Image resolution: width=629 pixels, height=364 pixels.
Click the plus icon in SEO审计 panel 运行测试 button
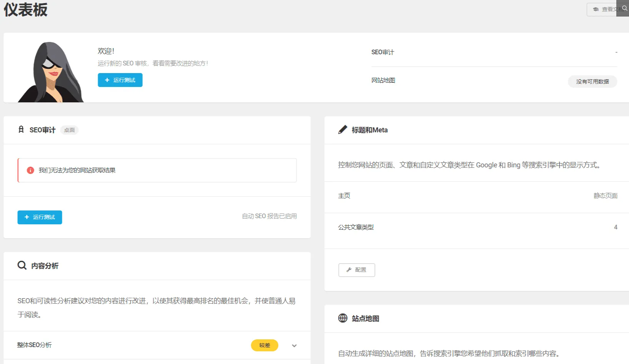pos(27,217)
